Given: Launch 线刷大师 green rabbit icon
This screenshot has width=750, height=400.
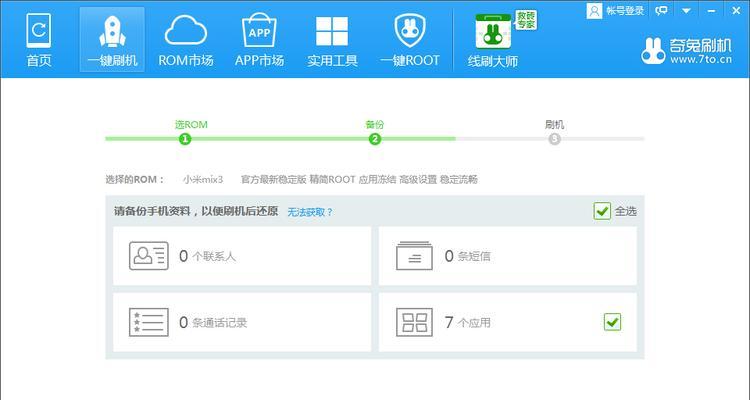Looking at the screenshot, I should (493, 32).
